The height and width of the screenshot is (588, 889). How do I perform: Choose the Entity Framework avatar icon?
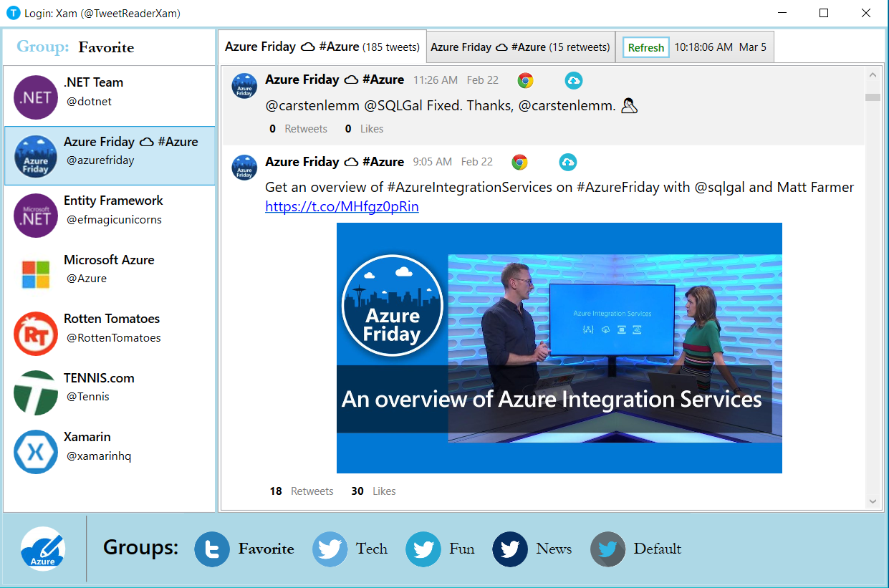click(x=35, y=216)
